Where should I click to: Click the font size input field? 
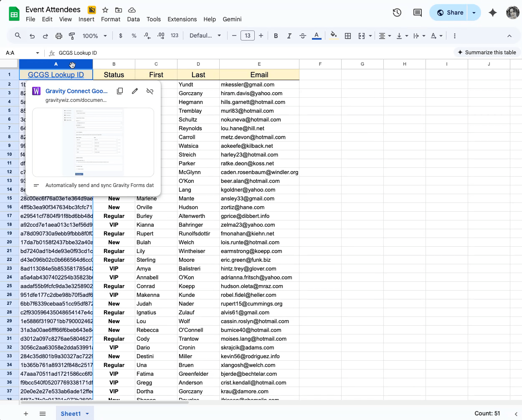coord(248,36)
